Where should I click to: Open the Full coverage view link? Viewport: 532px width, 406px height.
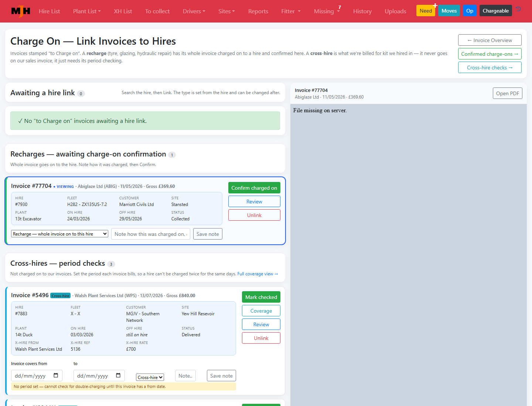point(258,274)
